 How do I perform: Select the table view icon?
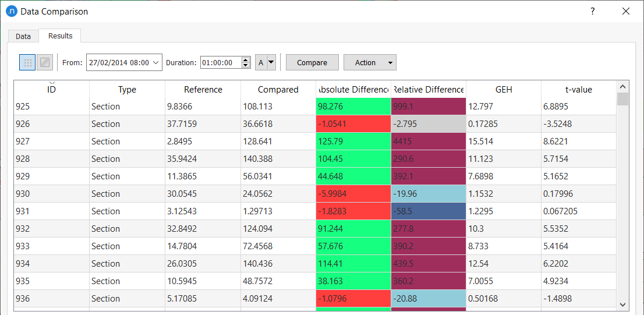coord(27,62)
